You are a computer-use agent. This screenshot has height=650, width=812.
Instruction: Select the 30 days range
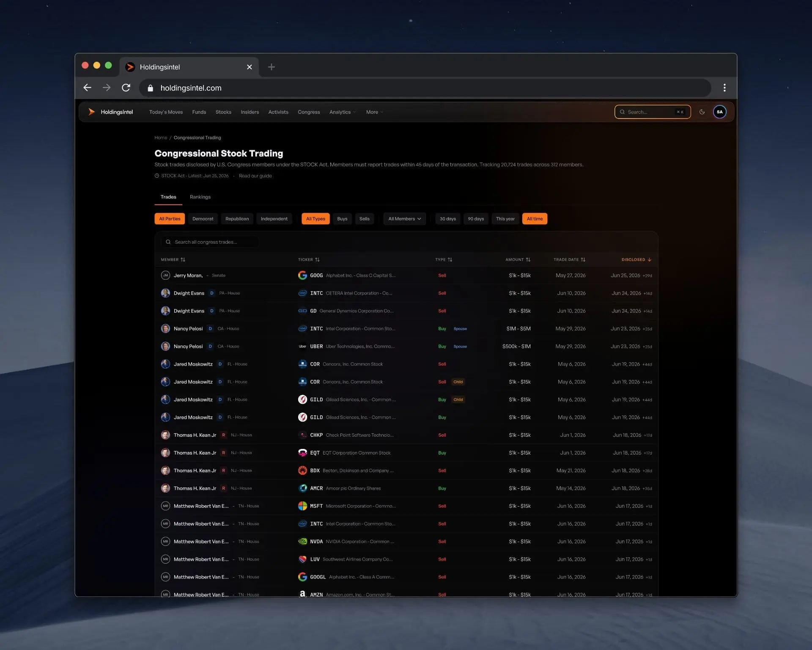coord(448,219)
